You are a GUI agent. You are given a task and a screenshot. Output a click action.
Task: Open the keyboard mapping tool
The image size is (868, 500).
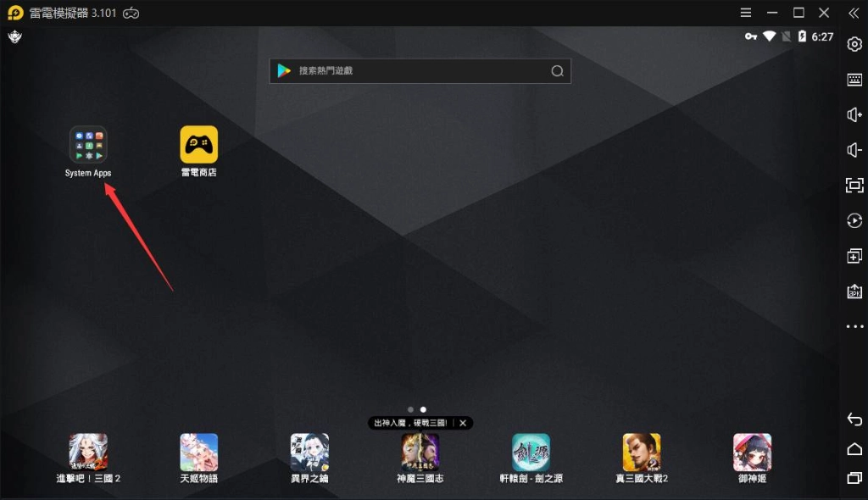(854, 80)
